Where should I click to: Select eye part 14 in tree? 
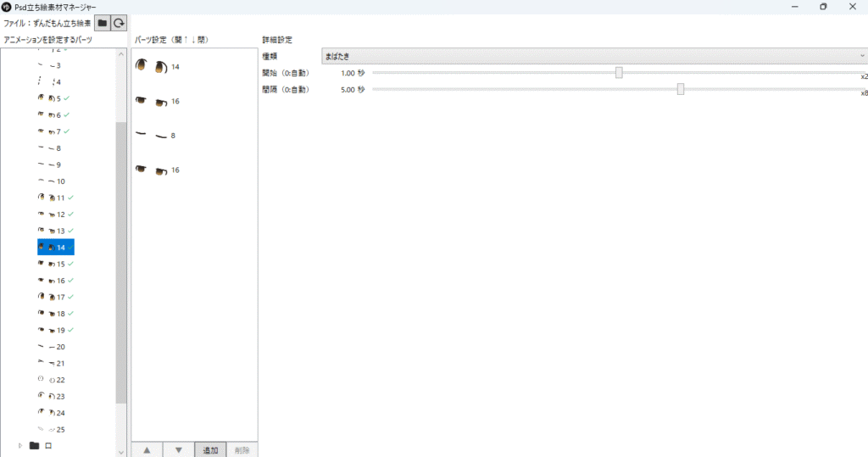pos(55,248)
